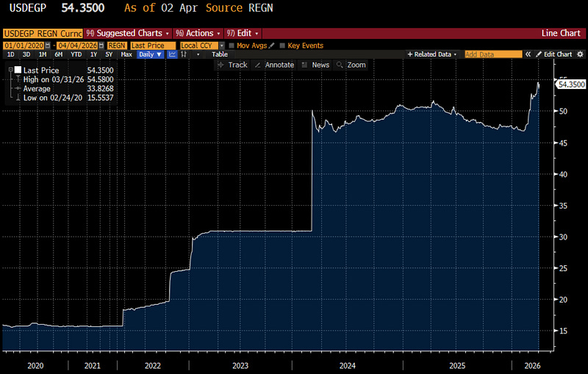
Task: Click the start date 01/01/2020 field
Action: (x=24, y=46)
